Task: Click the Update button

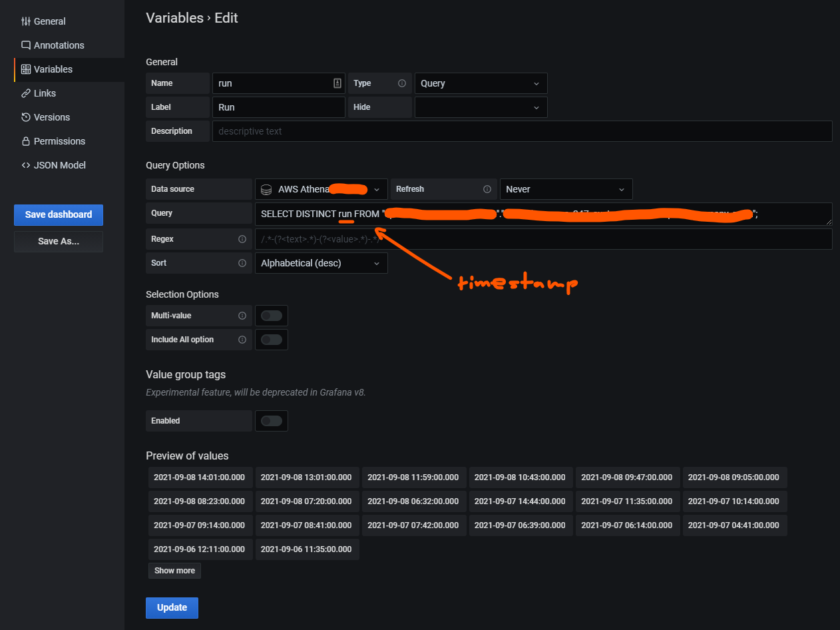Action: (x=172, y=607)
